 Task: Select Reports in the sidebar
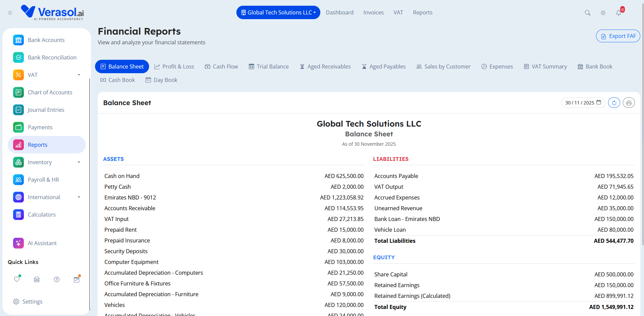(x=47, y=145)
